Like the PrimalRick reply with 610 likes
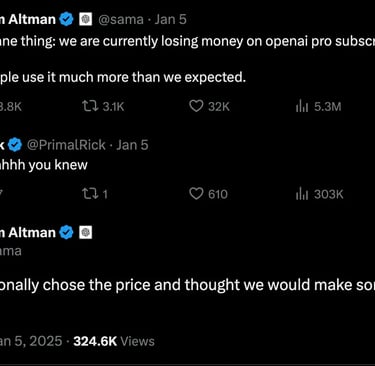 click(196, 194)
